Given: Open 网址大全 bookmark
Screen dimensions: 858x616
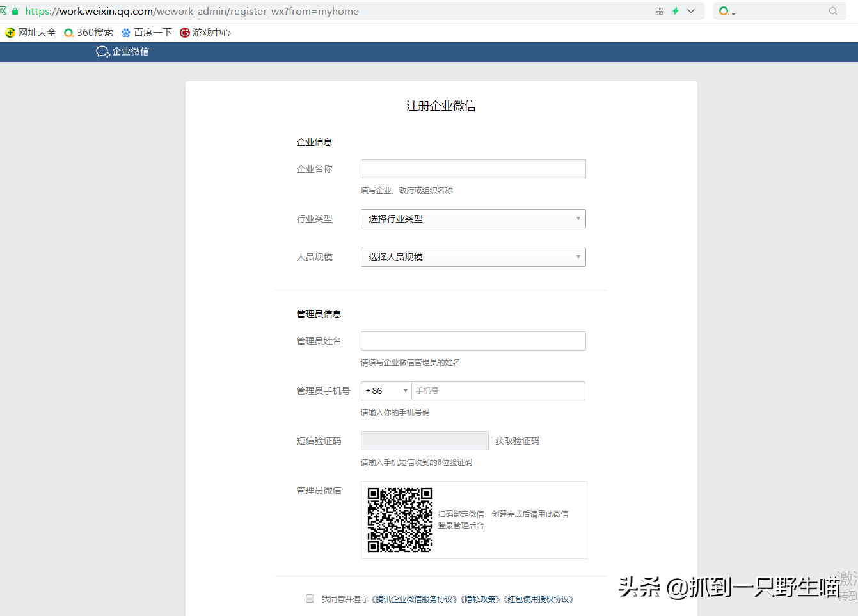Looking at the screenshot, I should (31, 33).
